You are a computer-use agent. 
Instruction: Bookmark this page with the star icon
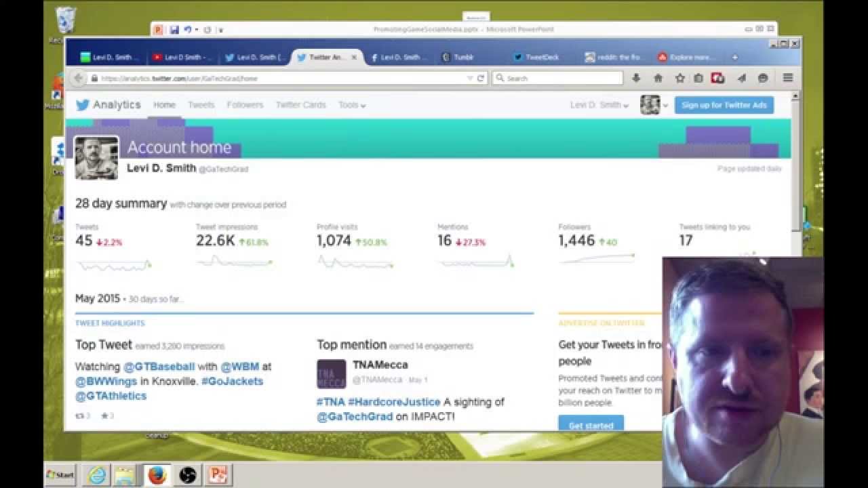tap(679, 79)
